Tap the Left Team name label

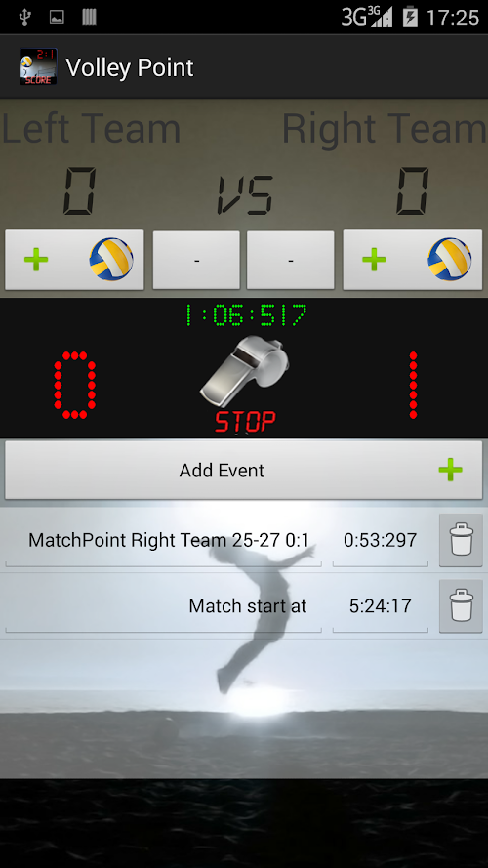click(x=92, y=129)
